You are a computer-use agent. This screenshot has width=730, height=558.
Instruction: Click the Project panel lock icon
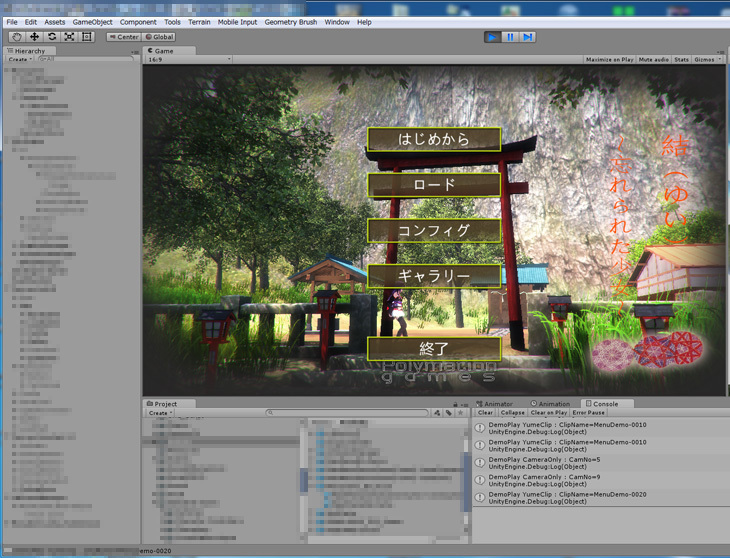pyautogui.click(x=455, y=404)
